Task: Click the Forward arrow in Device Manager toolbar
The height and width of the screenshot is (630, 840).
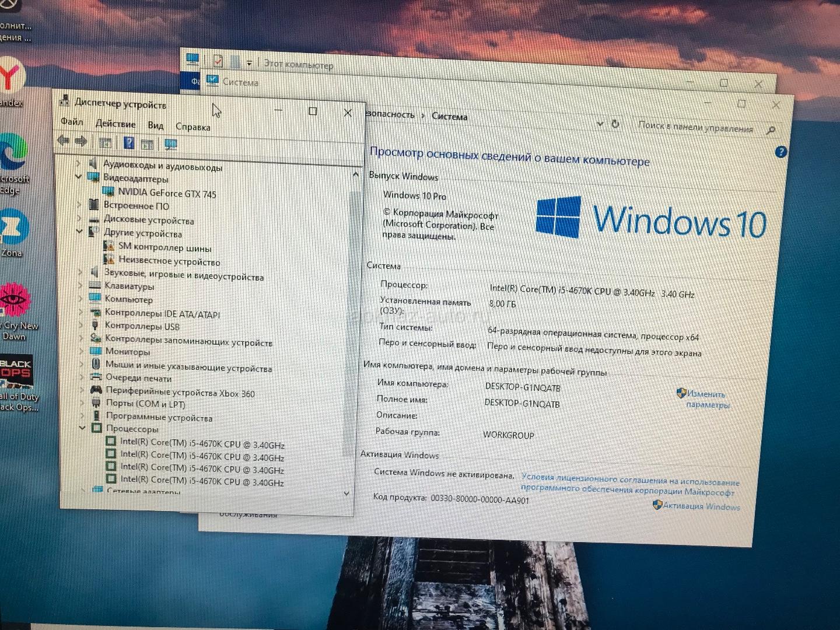Action: (81, 141)
